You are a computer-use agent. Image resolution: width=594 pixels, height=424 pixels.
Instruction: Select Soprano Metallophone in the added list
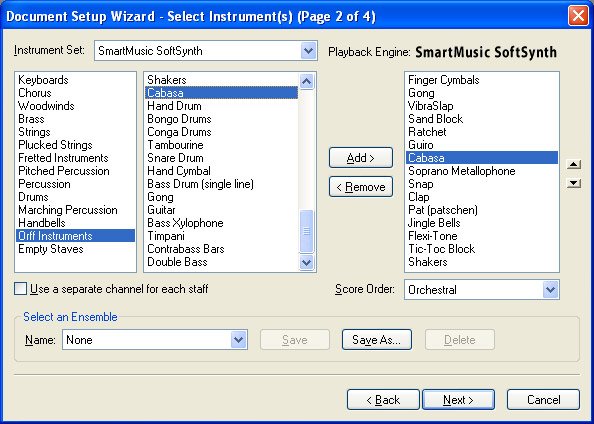(x=482, y=171)
